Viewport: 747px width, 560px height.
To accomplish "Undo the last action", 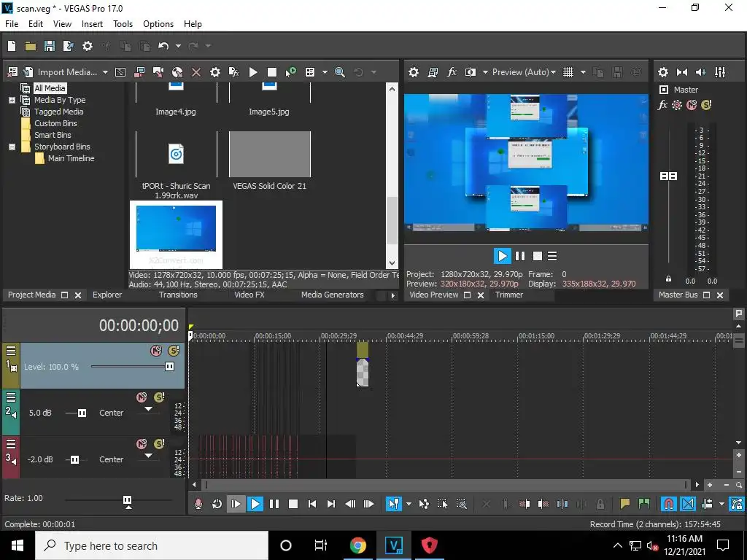I will tap(163, 46).
